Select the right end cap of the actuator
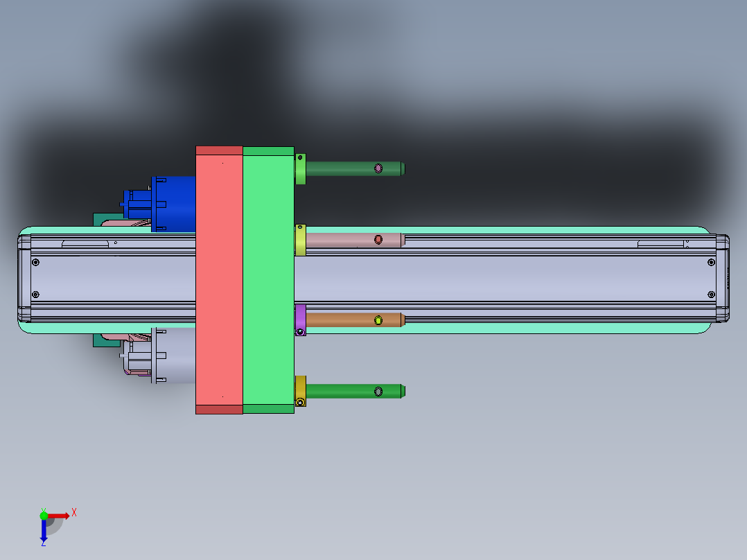This screenshot has height=560, width=747. click(723, 279)
